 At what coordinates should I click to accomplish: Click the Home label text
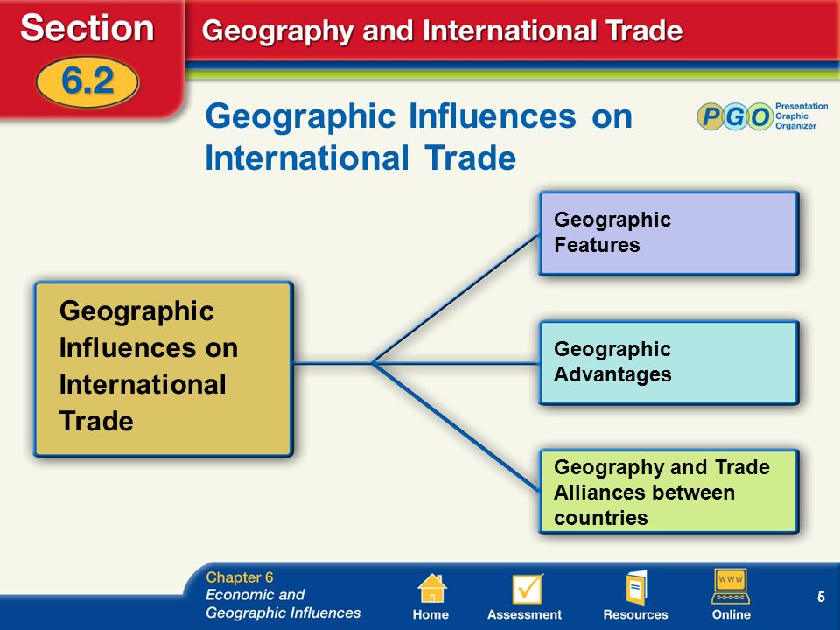coord(430,614)
